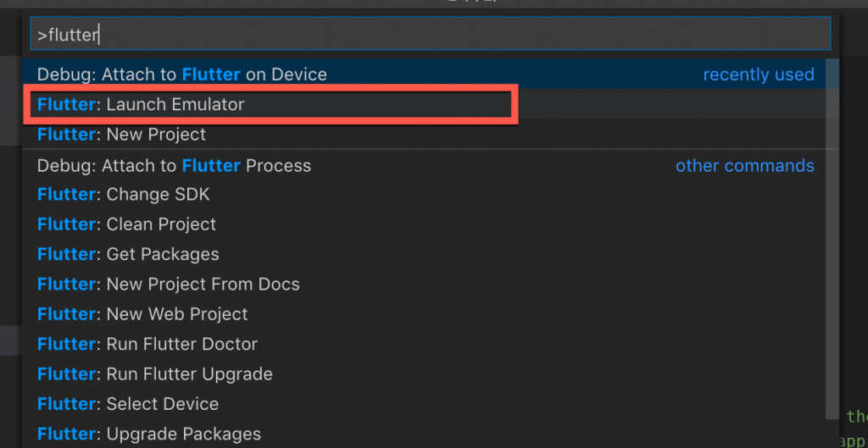Run Flutter: Run Flutter Doctor
Image resolution: width=868 pixels, height=448 pixels.
coord(147,344)
